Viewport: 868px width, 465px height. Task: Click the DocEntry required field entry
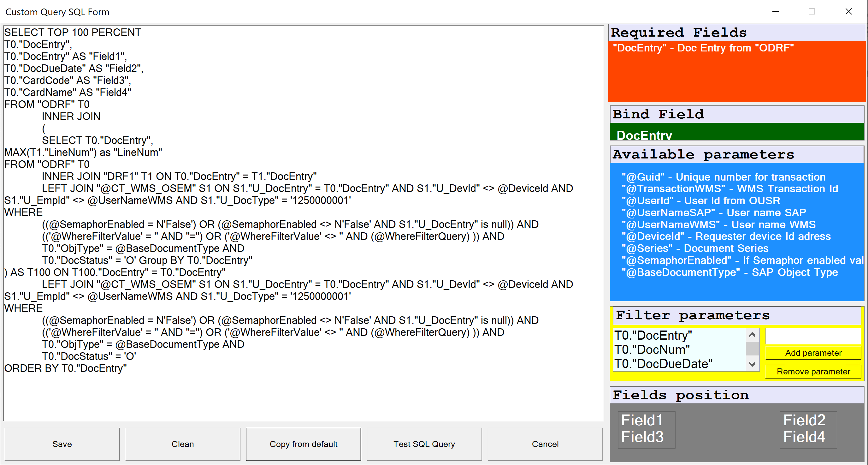pyautogui.click(x=704, y=48)
